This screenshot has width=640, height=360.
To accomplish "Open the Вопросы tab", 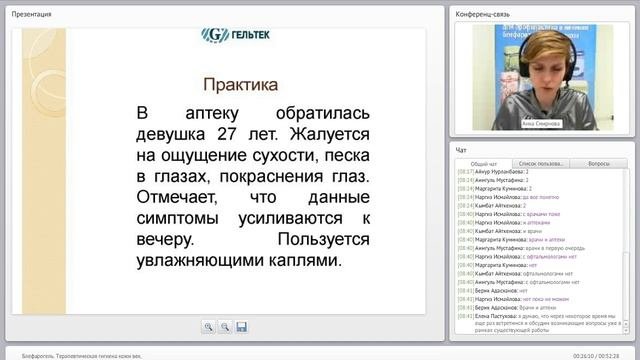I will click(599, 164).
